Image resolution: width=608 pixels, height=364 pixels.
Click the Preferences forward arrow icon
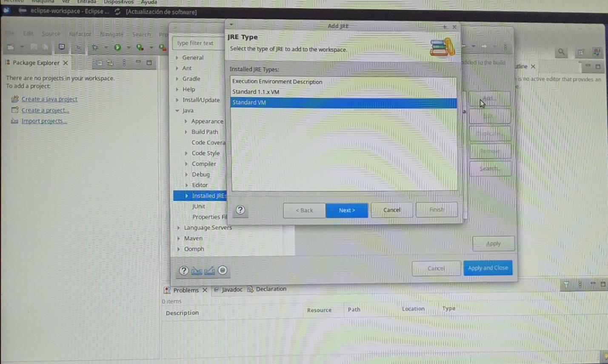pyautogui.click(x=484, y=46)
